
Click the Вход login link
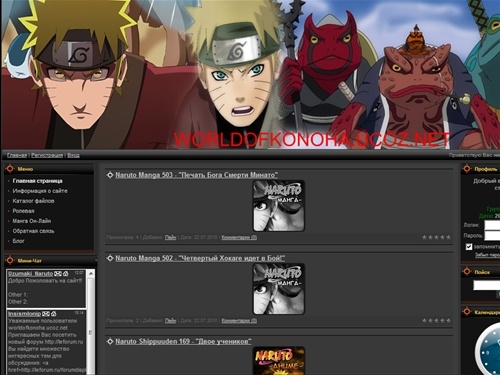click(73, 155)
